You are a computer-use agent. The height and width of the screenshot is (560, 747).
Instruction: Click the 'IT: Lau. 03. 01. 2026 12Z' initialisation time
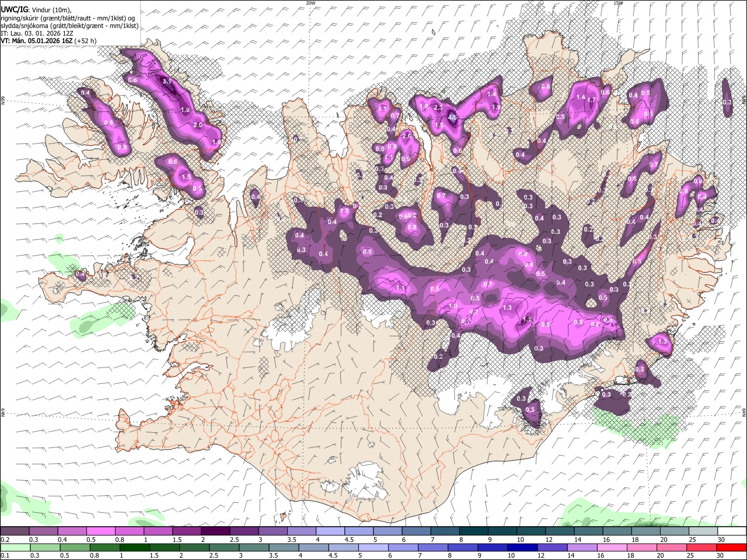click(37, 33)
